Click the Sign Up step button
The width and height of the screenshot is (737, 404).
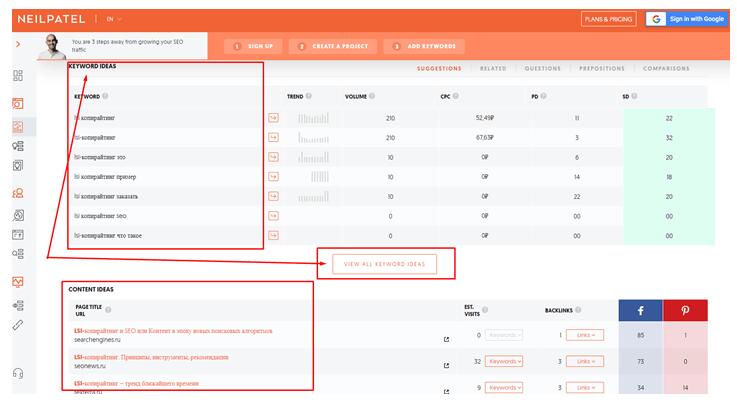pos(251,46)
